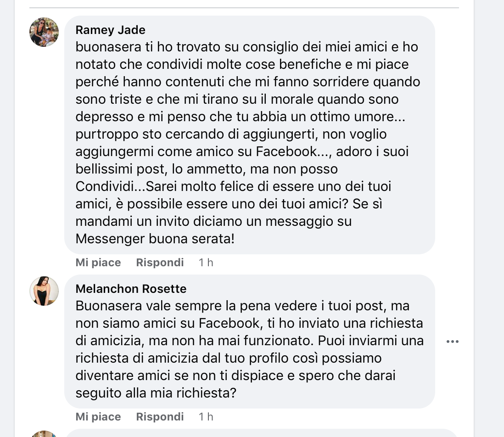Open Ramey Jade's profile via name
Screen dimensions: 504x437
pyautogui.click(x=110, y=30)
